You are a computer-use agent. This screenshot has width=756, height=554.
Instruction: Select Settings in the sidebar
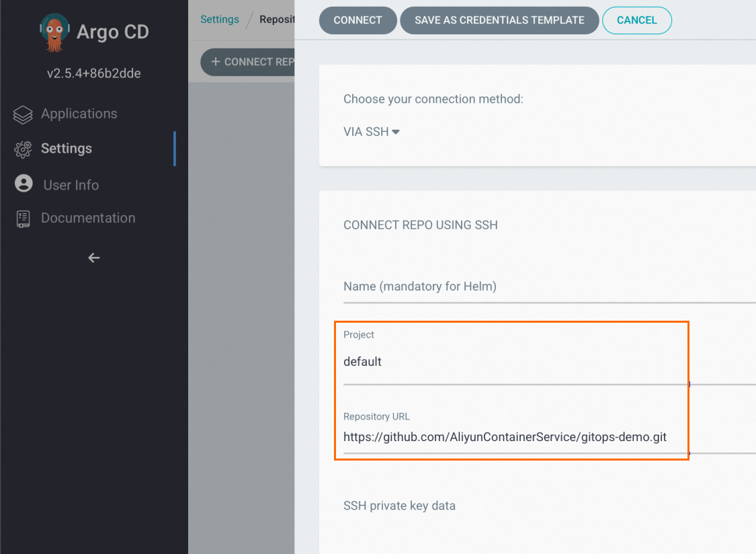(x=67, y=149)
